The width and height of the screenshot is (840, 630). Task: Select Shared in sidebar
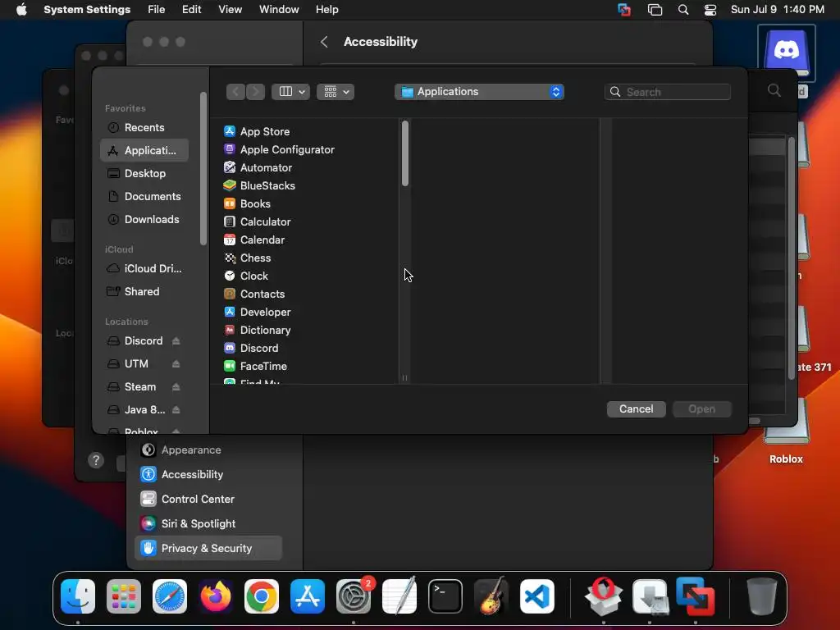click(144, 291)
